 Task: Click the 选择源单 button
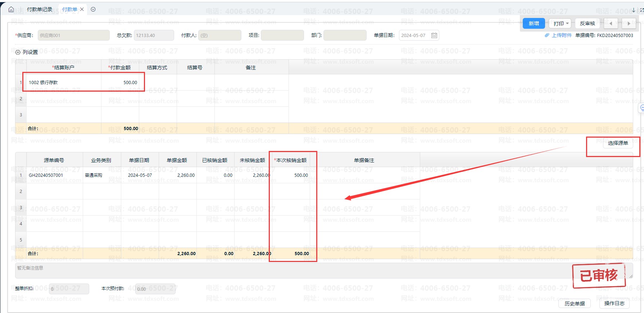pos(618,143)
